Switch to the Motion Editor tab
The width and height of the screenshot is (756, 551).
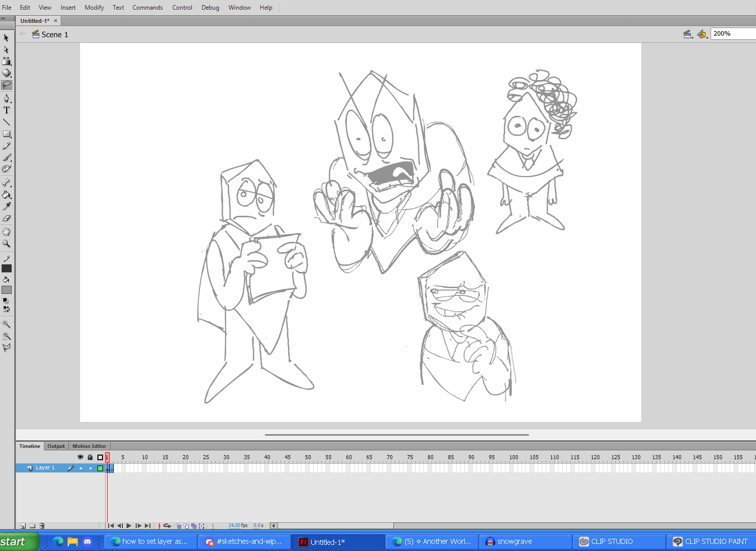[89, 446]
